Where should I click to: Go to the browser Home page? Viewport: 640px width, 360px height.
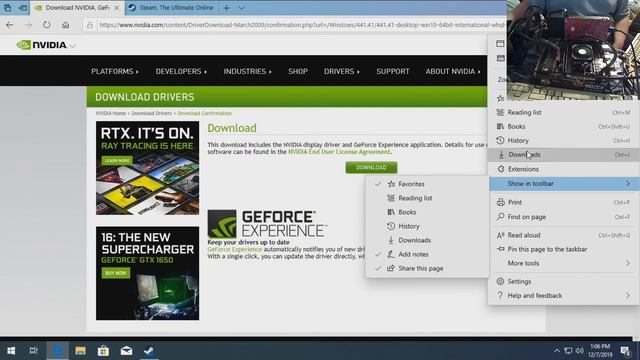click(65, 25)
